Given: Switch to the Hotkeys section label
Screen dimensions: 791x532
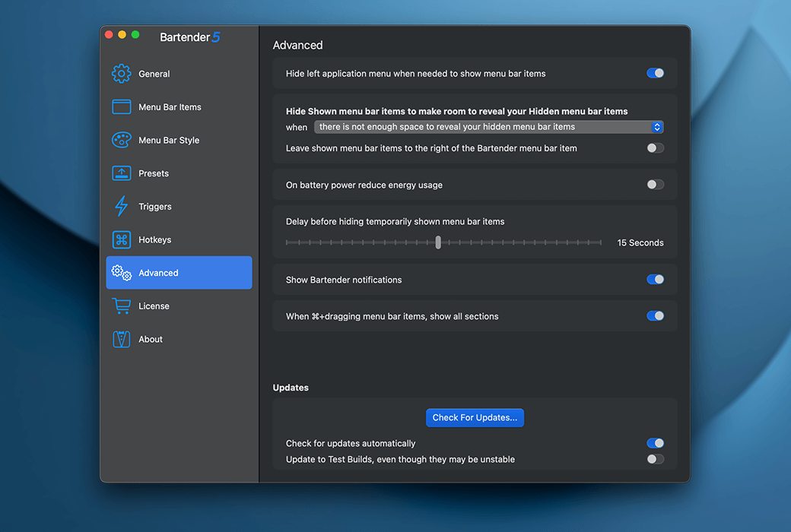Looking at the screenshot, I should pyautogui.click(x=155, y=239).
